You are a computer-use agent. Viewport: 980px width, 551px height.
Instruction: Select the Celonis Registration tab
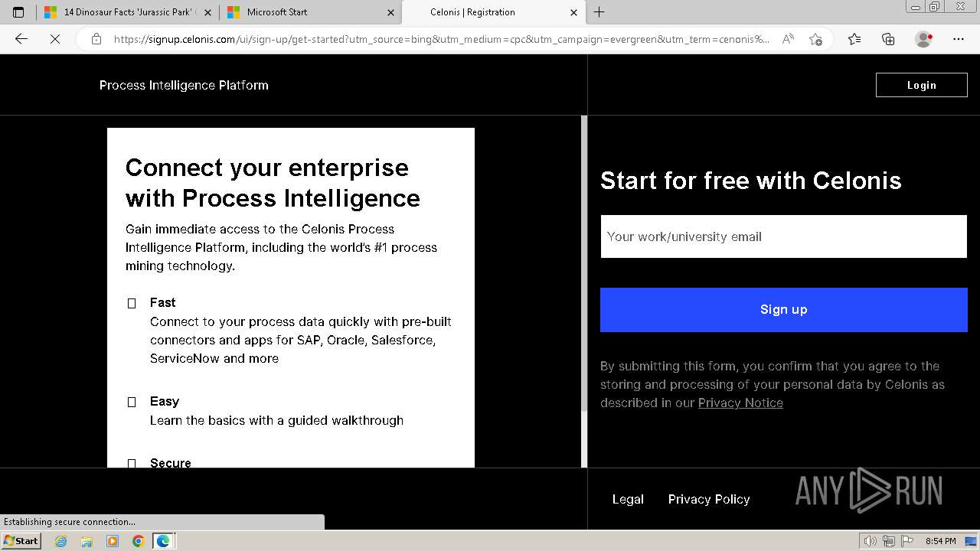[x=492, y=12]
